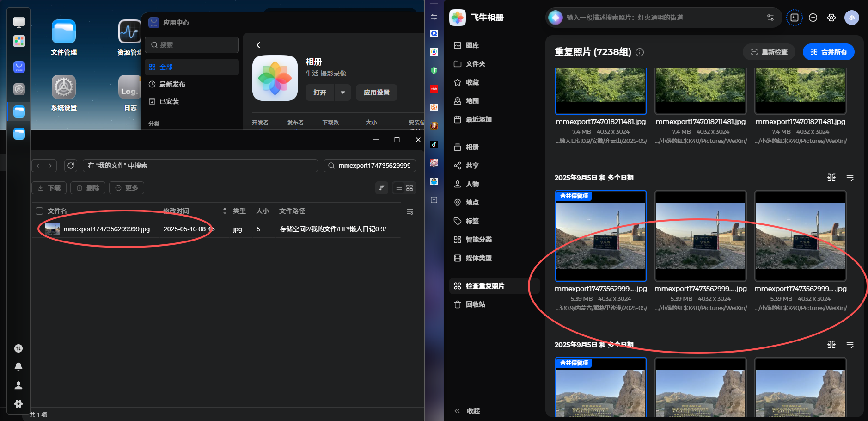This screenshot has width=868, height=421.
Task: Open the 文件管理 desktop icon
Action: pos(64,37)
